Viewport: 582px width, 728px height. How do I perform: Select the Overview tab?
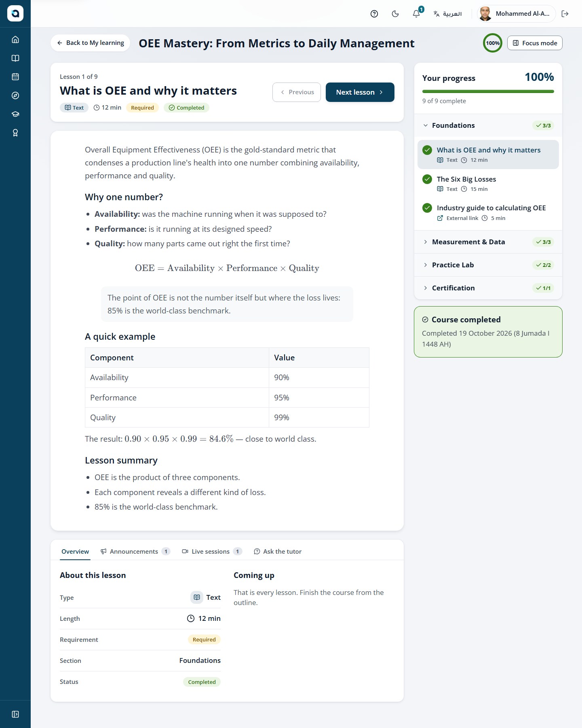coord(75,551)
